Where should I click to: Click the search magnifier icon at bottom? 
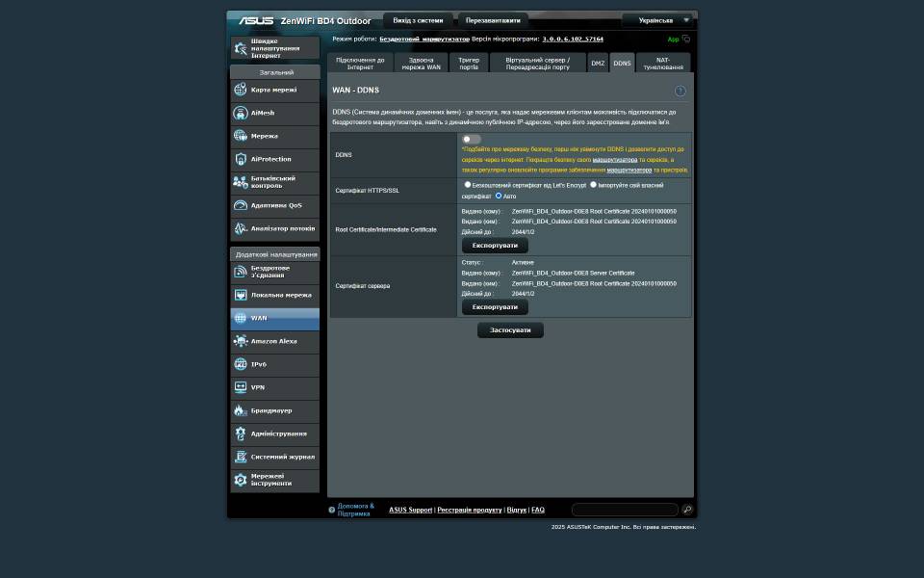point(687,510)
